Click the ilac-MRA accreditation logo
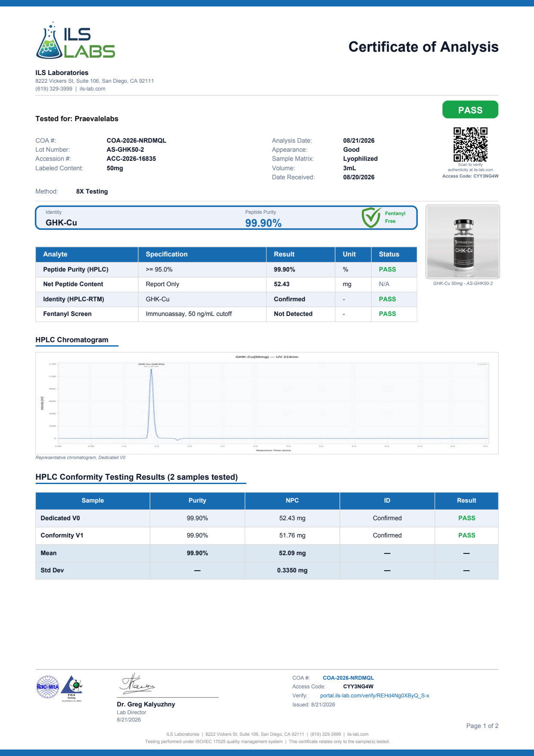The height and width of the screenshot is (756, 534). 47,687
